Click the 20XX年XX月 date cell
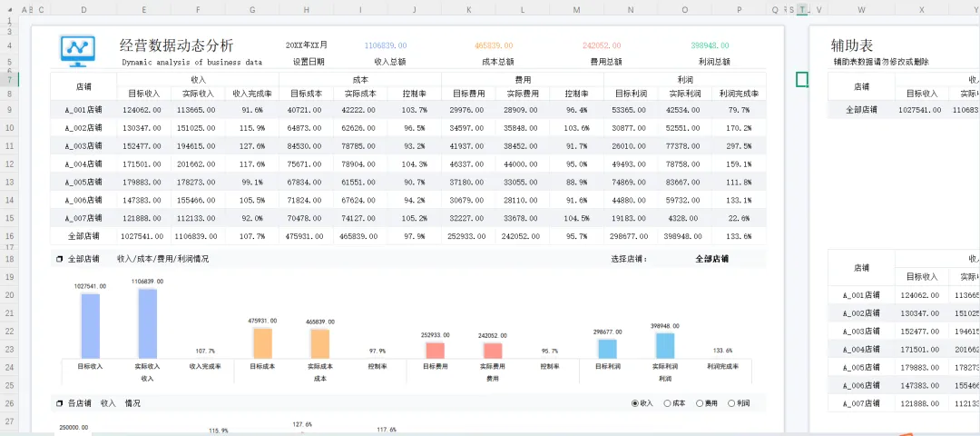The image size is (980, 436). click(x=307, y=45)
